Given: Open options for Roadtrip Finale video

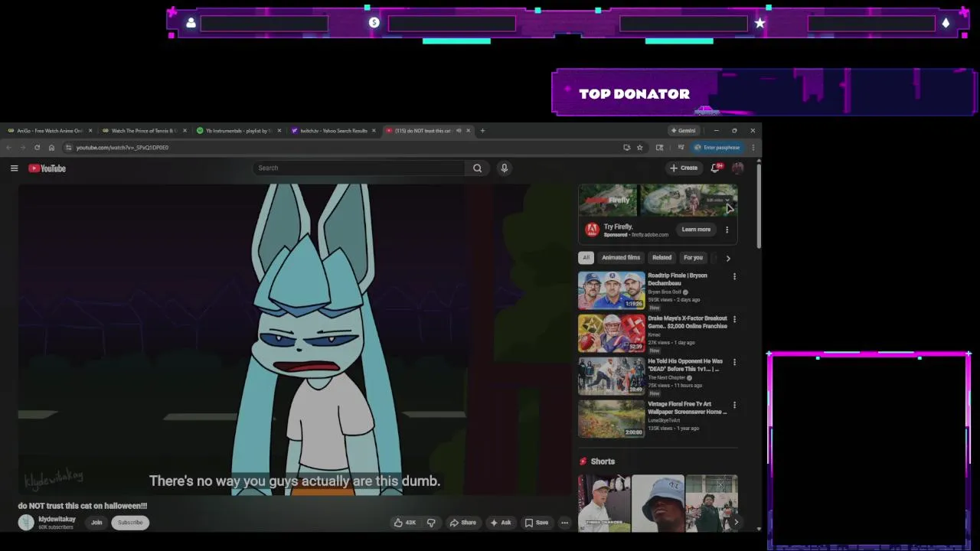Looking at the screenshot, I should click(x=734, y=277).
